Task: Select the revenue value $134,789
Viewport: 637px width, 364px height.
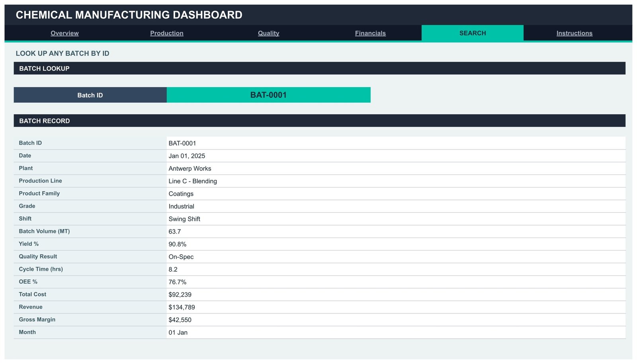Action: [396, 308]
